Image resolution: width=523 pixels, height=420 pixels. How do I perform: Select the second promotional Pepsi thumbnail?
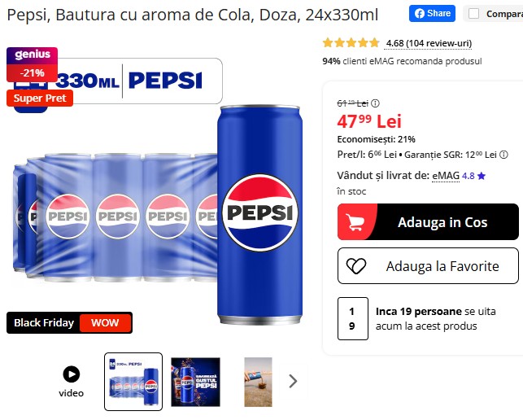(195, 382)
